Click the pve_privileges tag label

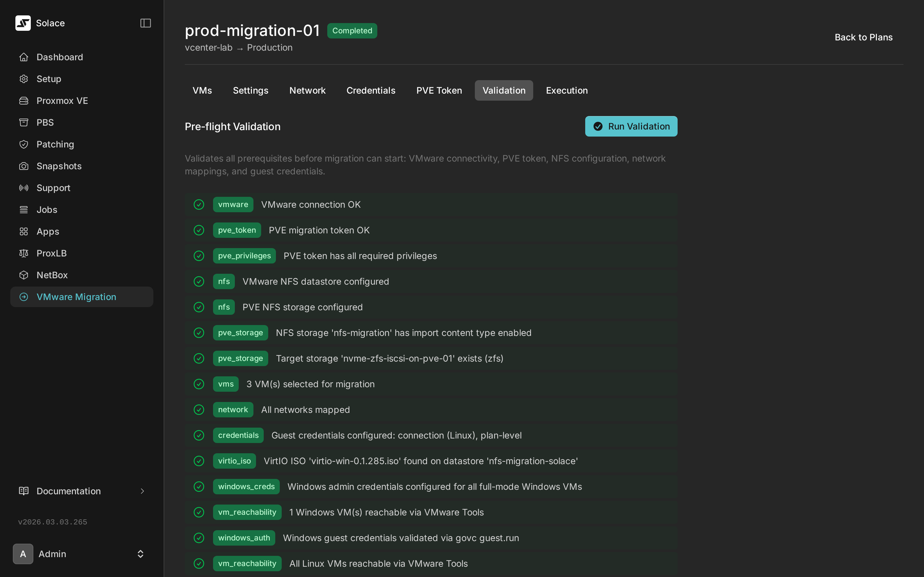pos(244,256)
